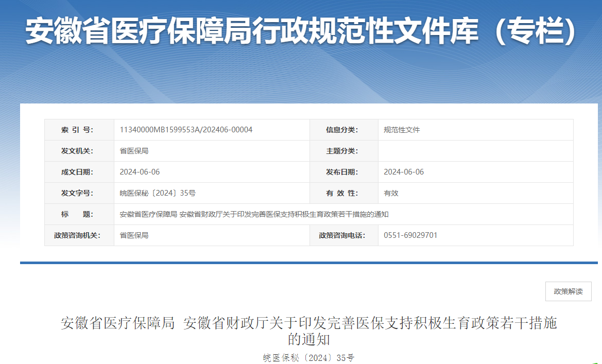Click the 索引号 label cell
This screenshot has height=364, width=602.
pos(79,130)
